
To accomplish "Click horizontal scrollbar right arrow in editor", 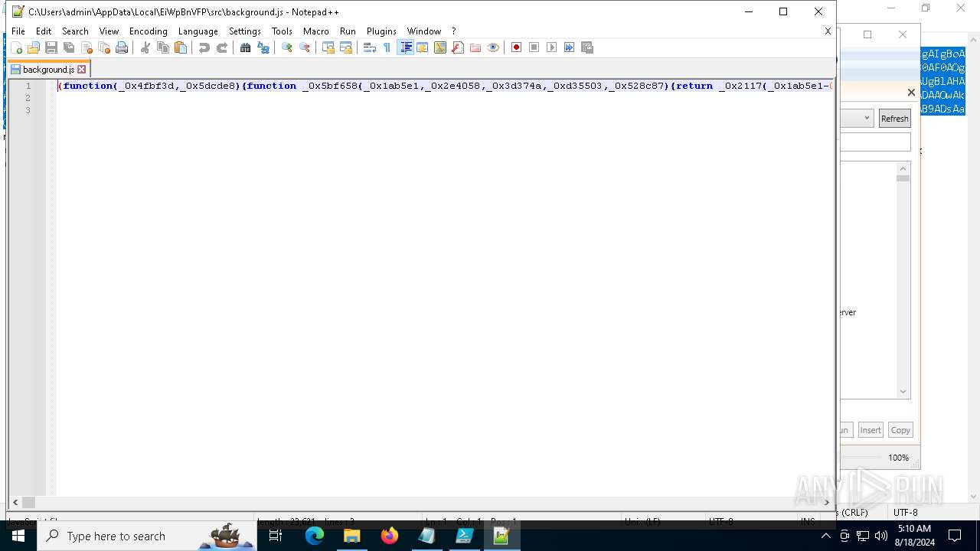I will pyautogui.click(x=826, y=502).
